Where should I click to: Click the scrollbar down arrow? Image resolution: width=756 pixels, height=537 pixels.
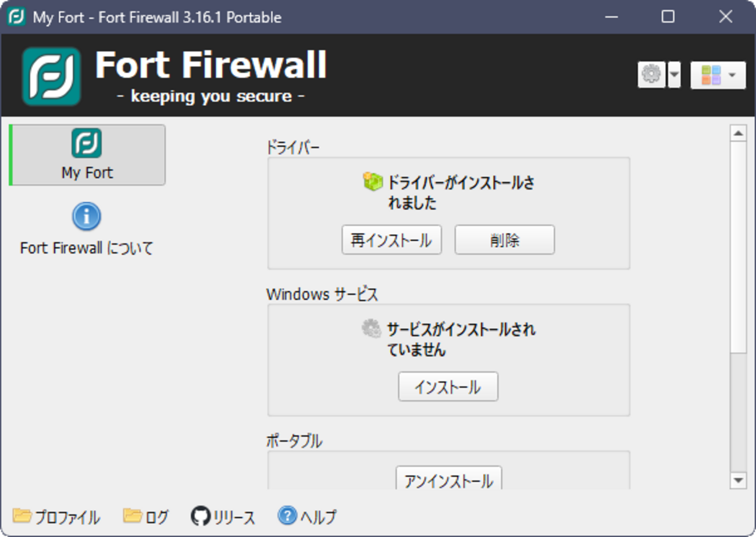[x=739, y=480]
